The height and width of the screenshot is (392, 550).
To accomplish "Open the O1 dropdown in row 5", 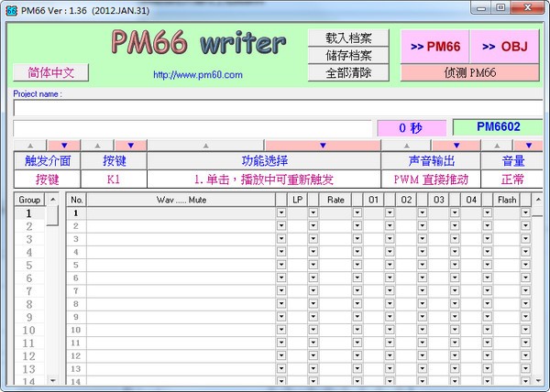I will tap(390, 265).
